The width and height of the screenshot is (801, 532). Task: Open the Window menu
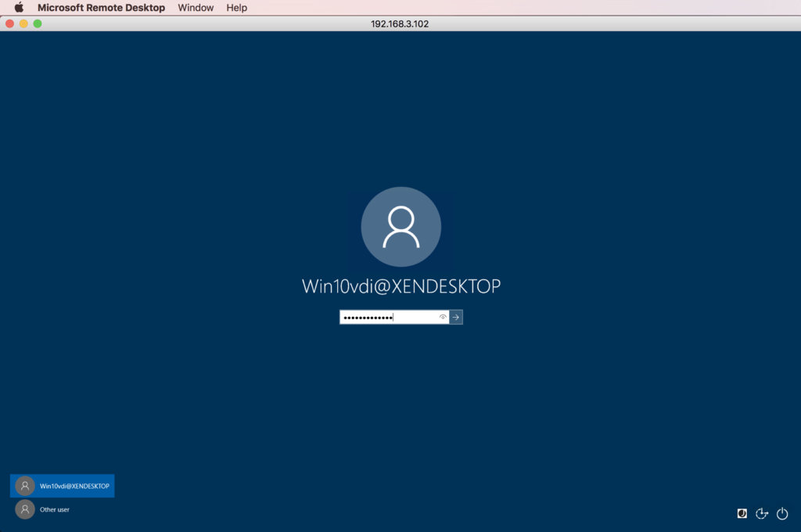click(x=196, y=8)
